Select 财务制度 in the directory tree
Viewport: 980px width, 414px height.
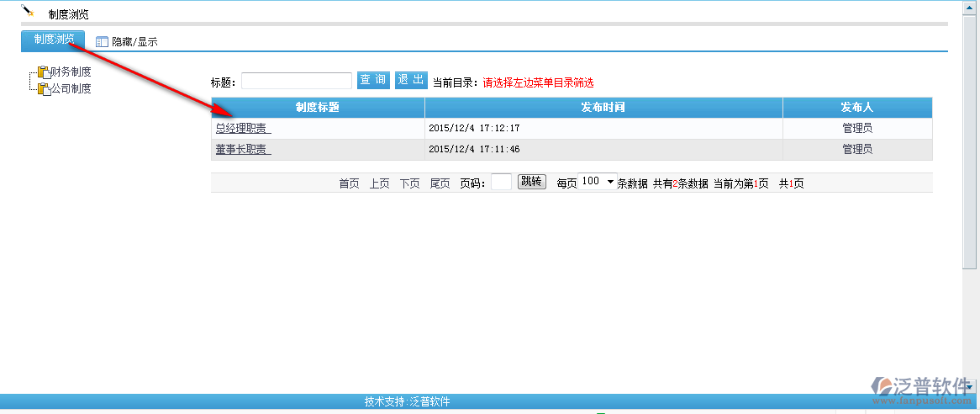tap(71, 72)
